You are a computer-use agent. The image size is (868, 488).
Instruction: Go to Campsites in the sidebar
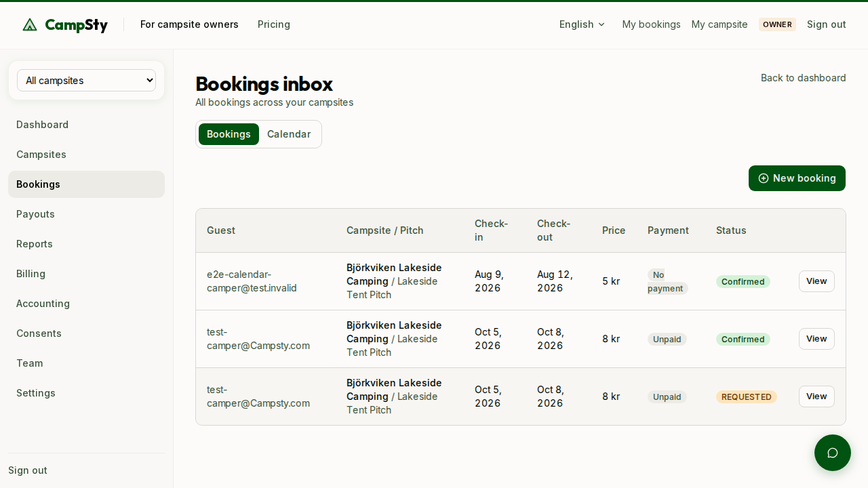point(86,155)
